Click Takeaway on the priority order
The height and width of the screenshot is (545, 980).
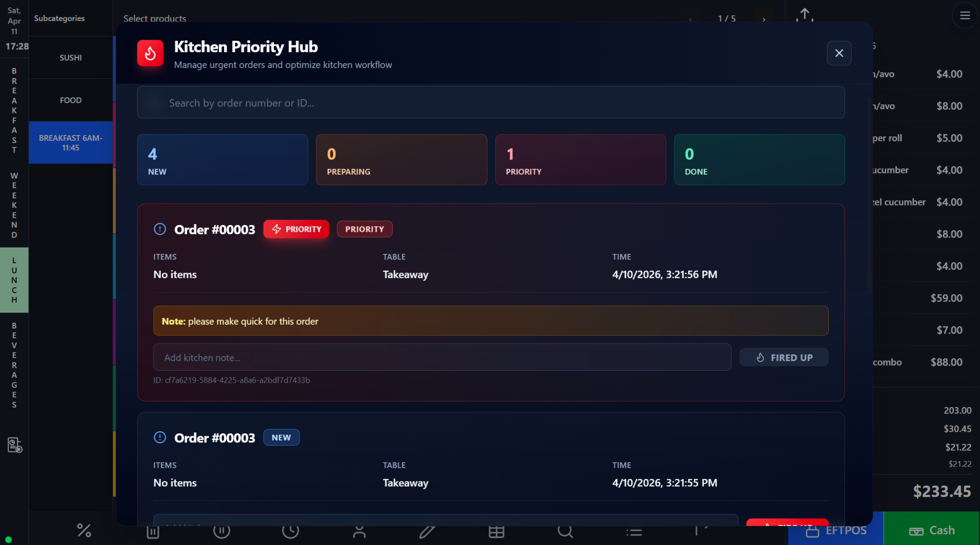tap(405, 274)
